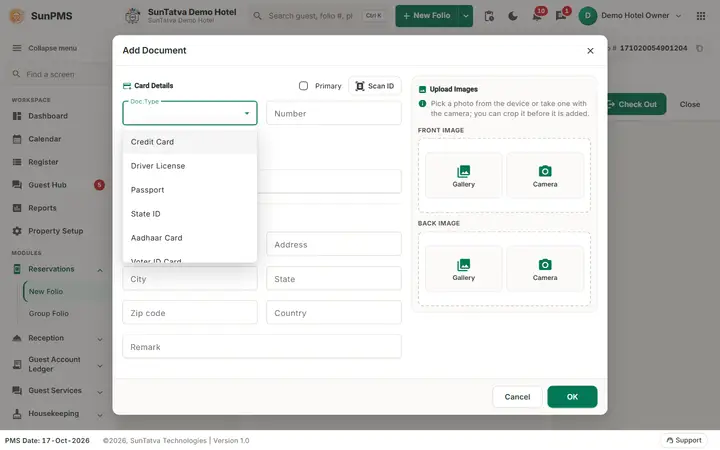Open messages chat icon with badge 1

[561, 16]
